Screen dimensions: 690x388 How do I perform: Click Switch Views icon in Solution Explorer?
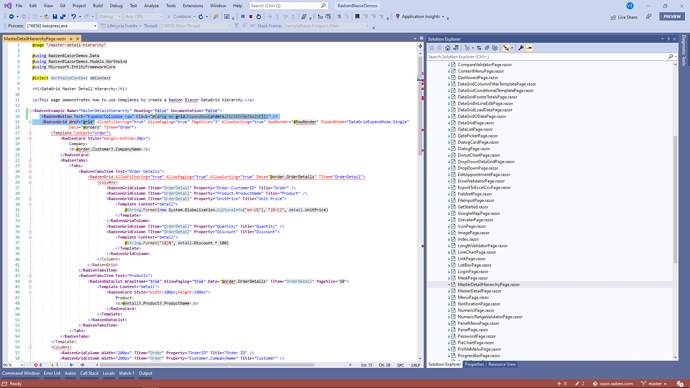pos(455,48)
